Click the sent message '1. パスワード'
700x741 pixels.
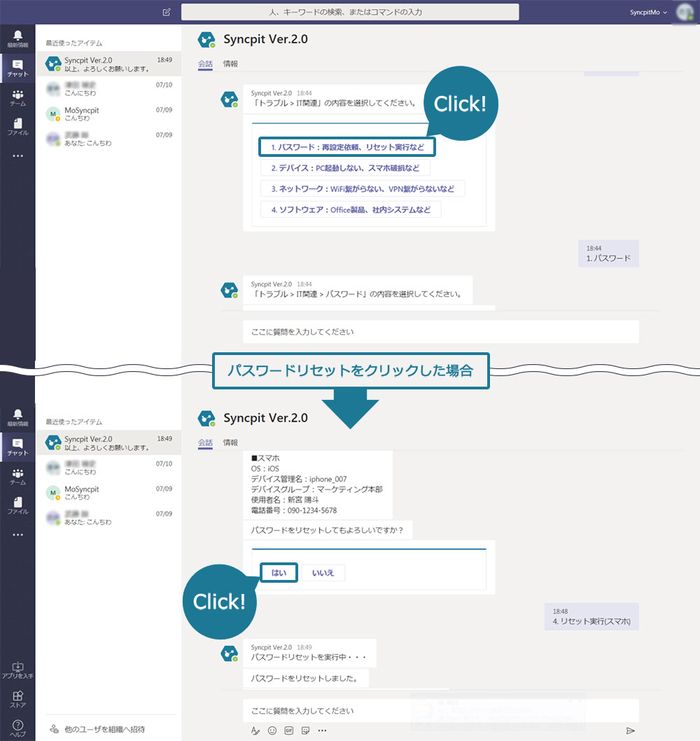click(608, 254)
